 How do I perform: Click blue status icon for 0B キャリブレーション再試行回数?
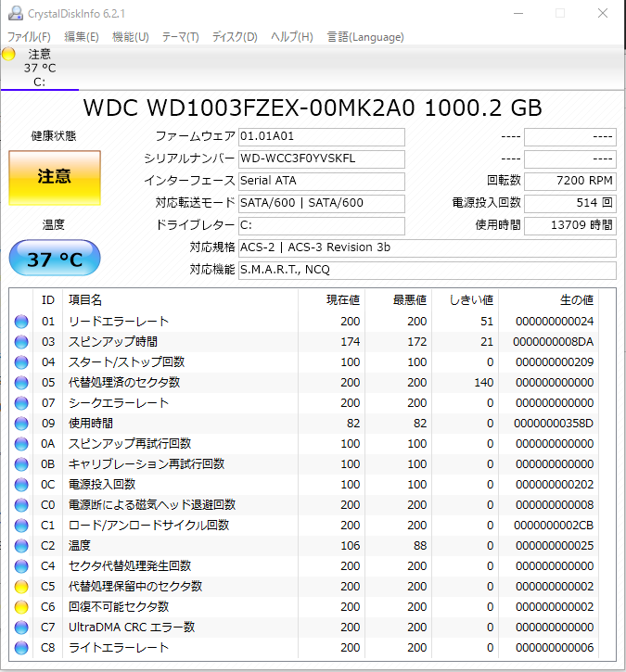pyautogui.click(x=21, y=464)
